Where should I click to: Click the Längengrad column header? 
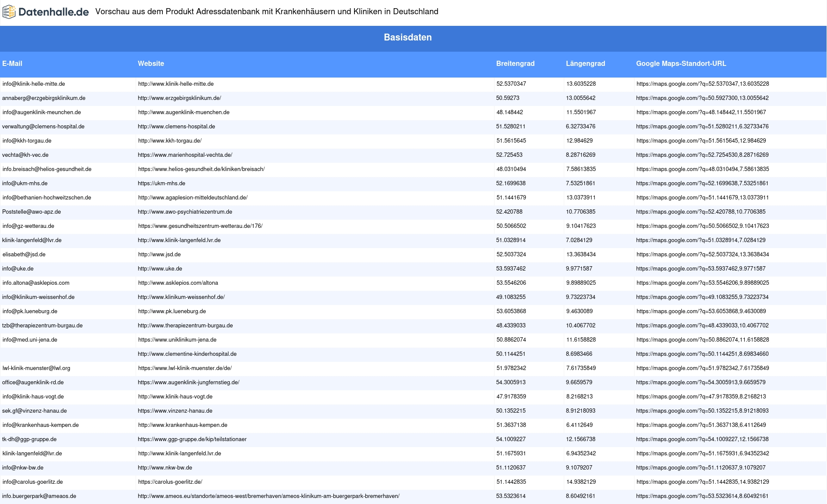tap(585, 63)
